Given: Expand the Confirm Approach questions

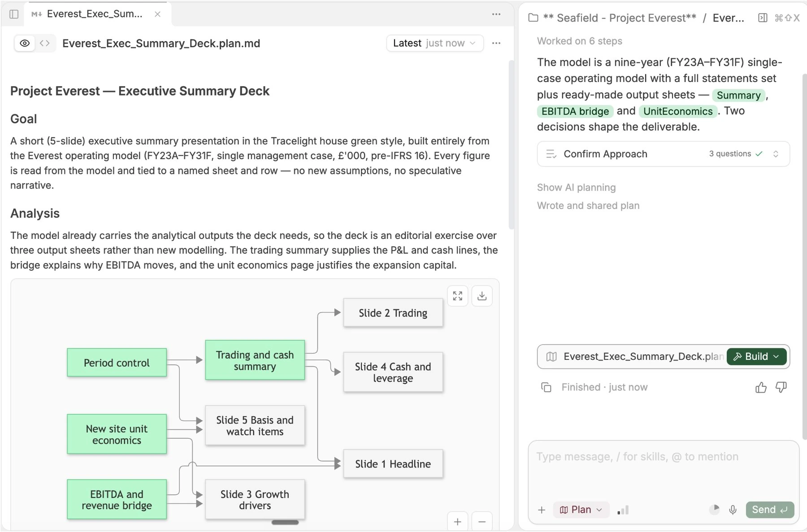Looking at the screenshot, I should point(663,154).
